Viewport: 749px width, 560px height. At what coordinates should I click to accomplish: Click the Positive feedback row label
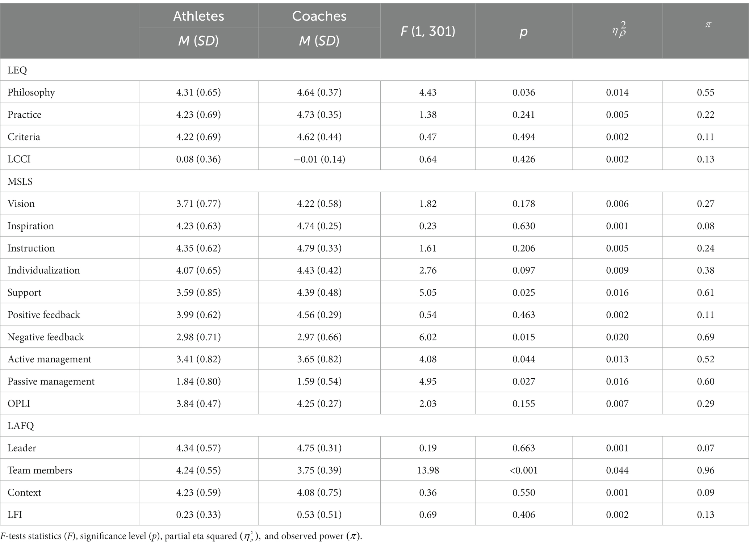44,315
